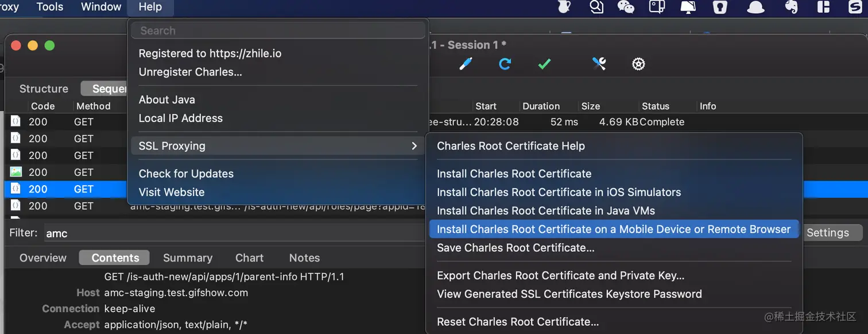Choose Install Root Certificate on Mobile Device entry
The image size is (868, 334).
614,229
